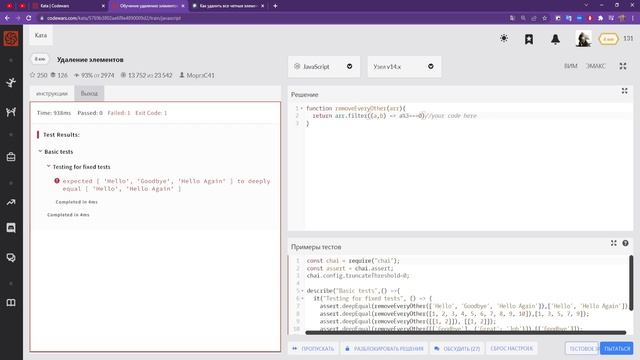Open ОБСУДИТЬ (27) discussion button

[x=457, y=349]
